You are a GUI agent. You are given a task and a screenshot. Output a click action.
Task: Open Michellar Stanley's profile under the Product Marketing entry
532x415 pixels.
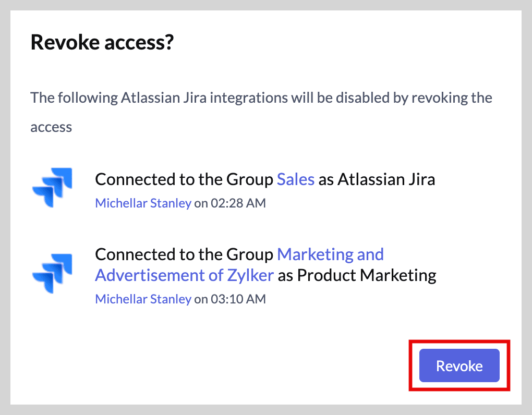click(143, 299)
